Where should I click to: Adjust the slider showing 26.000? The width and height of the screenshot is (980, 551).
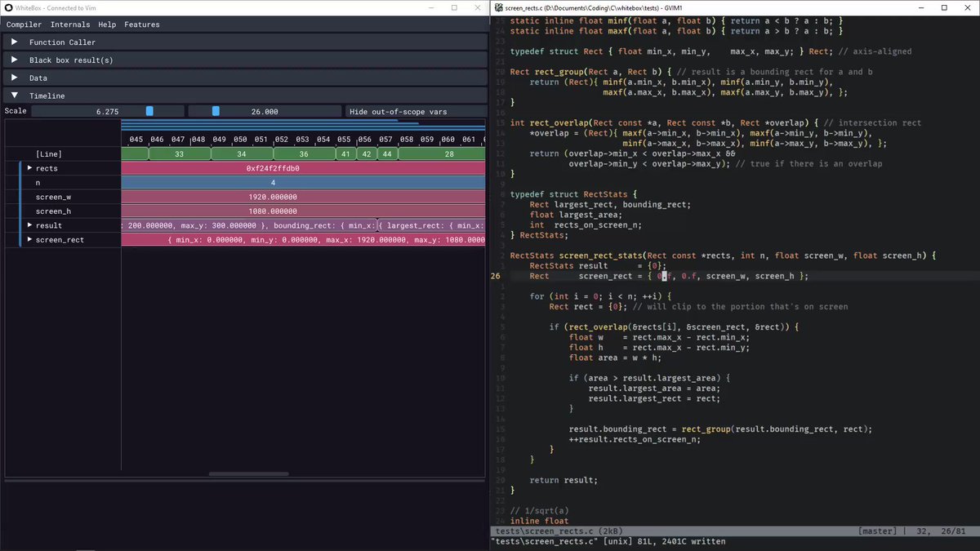pyautogui.click(x=265, y=112)
